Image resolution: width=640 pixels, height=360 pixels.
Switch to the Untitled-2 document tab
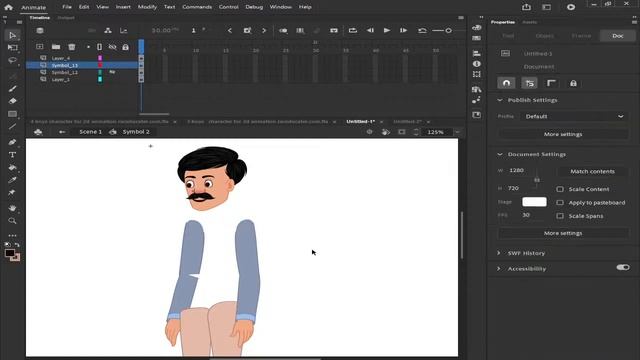[x=407, y=122]
